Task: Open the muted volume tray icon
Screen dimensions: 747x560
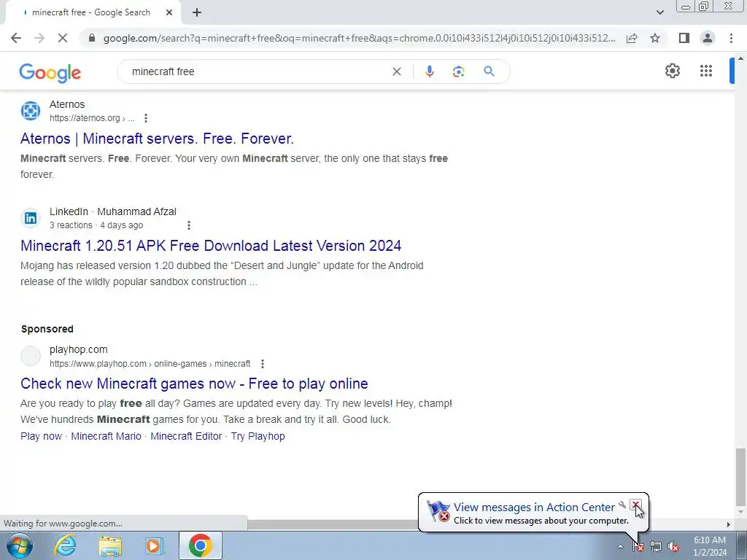Action: [673, 547]
